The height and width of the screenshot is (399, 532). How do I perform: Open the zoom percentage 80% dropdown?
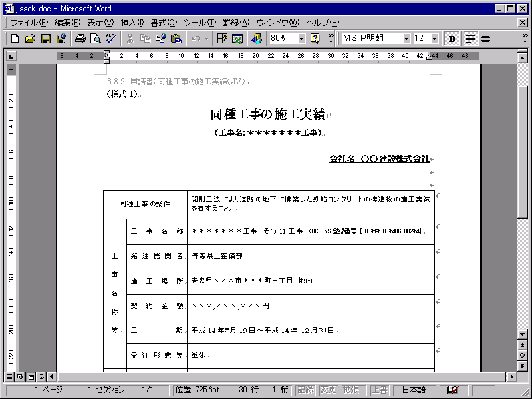point(301,39)
